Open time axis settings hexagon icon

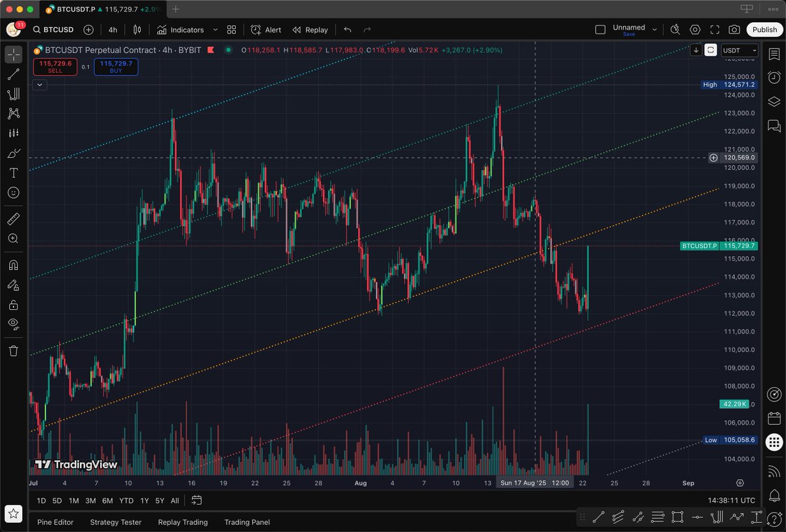click(740, 483)
